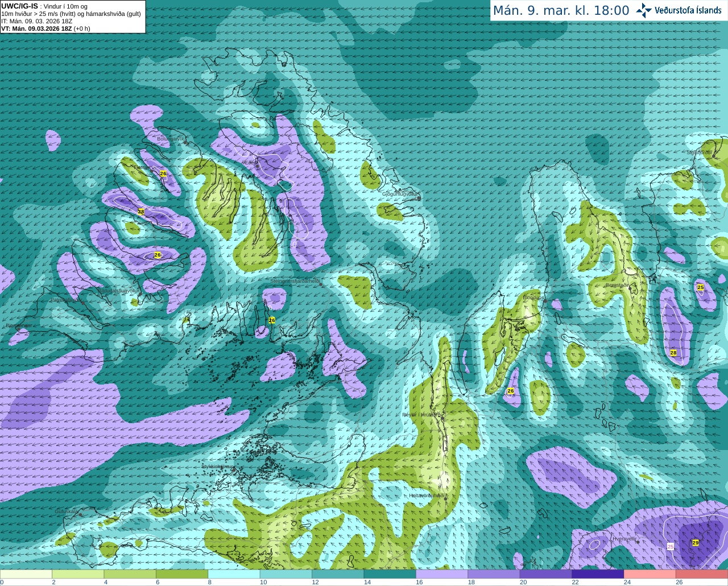
Task: Click the Stykkishólmur station label
Action: (x=217, y=467)
